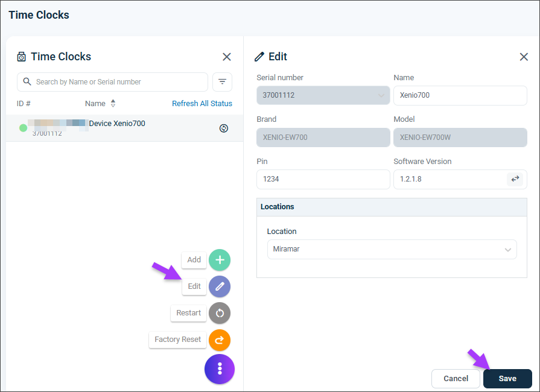540x392 pixels.
Task: Click the pencil icon beside Edit title
Action: [x=259, y=57]
